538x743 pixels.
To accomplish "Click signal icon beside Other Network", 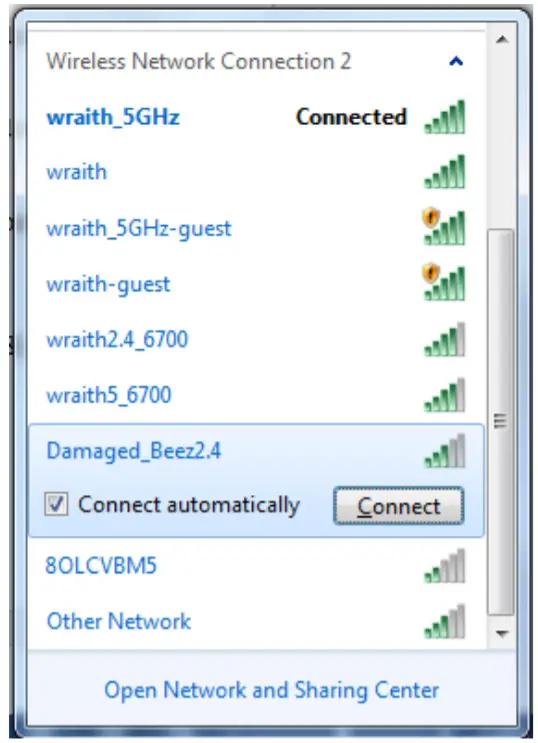I will 445,622.
